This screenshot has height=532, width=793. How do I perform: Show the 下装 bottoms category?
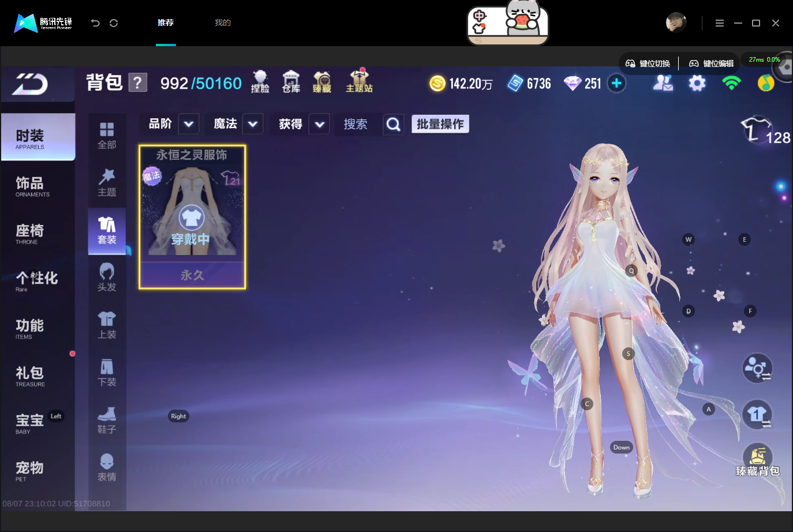tap(107, 373)
